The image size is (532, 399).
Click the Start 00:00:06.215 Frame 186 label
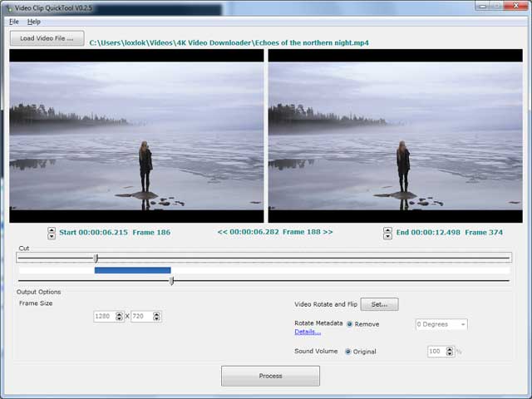pyautogui.click(x=115, y=233)
